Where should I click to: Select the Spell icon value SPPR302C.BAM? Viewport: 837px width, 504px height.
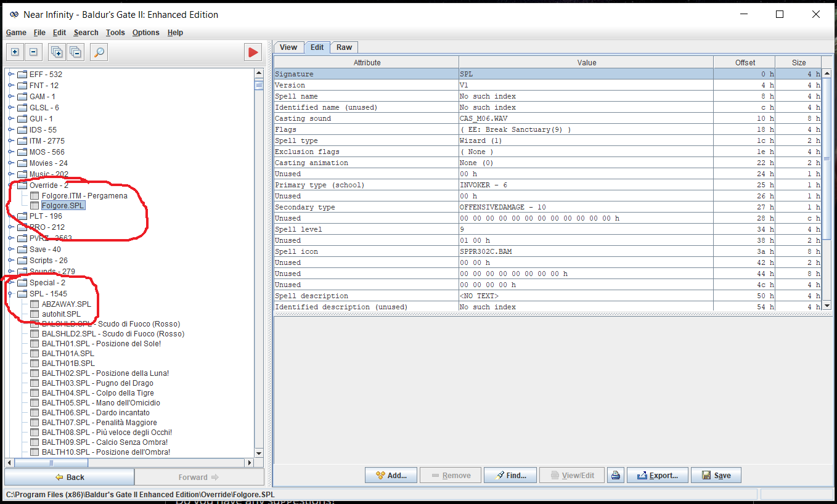tap(586, 251)
